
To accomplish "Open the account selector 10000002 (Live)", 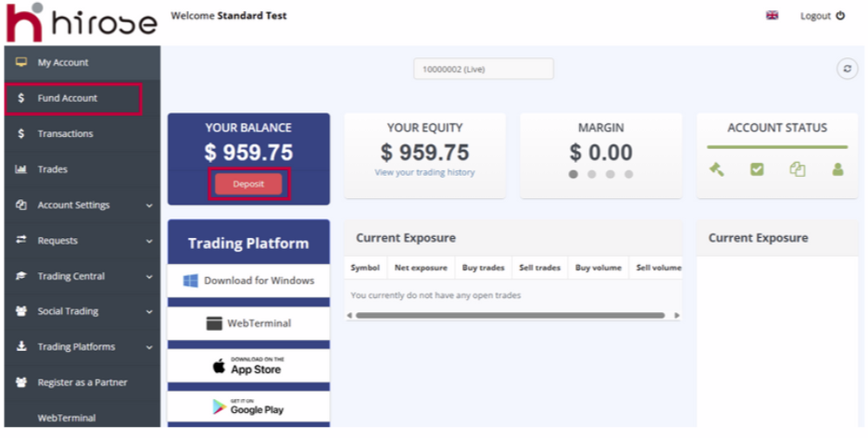I will tap(483, 69).
